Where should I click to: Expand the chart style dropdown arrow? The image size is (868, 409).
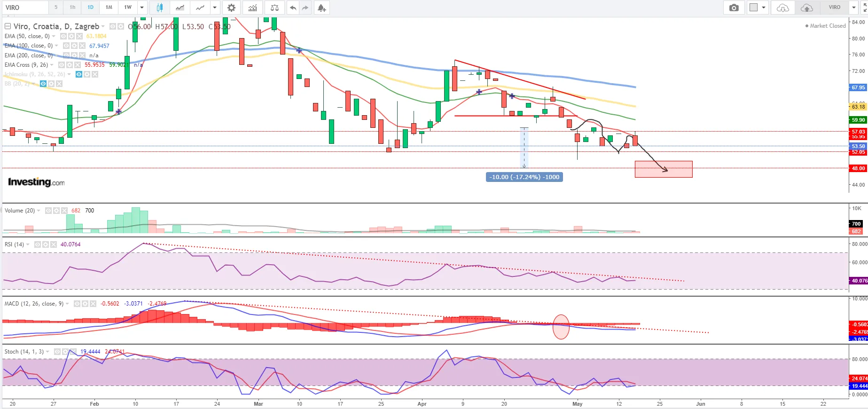[x=214, y=8]
